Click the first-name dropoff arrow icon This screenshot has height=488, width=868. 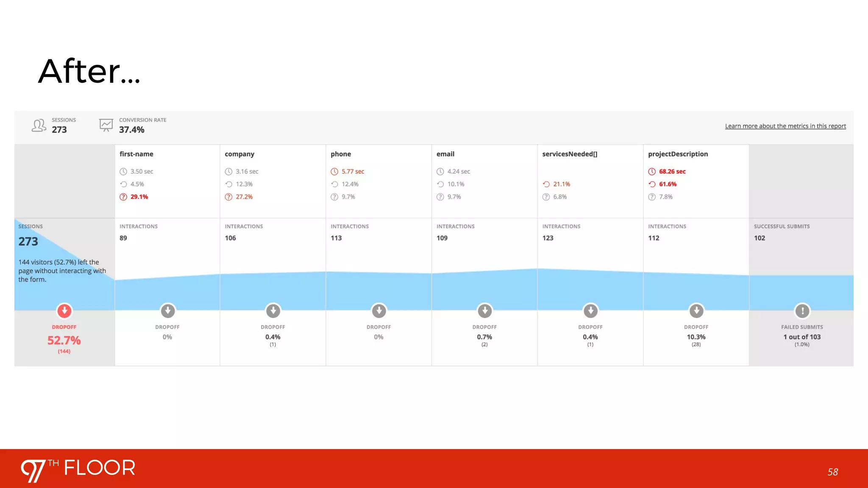click(x=168, y=311)
